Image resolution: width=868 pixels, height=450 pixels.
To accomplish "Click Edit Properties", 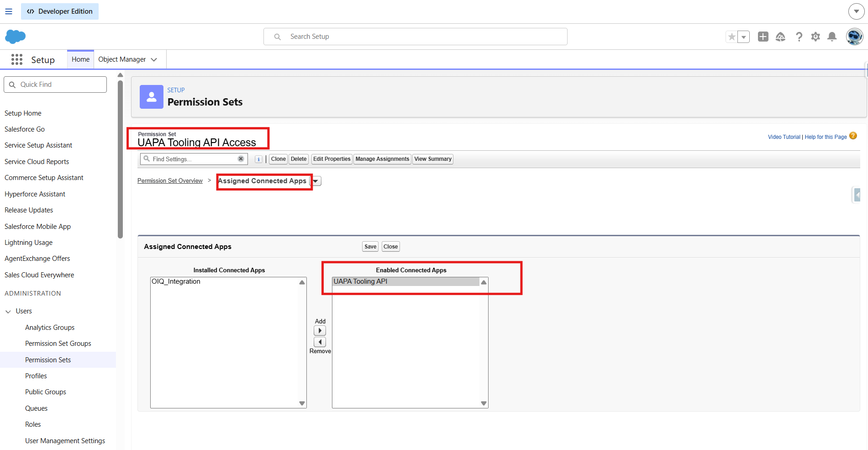I will tap(331, 159).
